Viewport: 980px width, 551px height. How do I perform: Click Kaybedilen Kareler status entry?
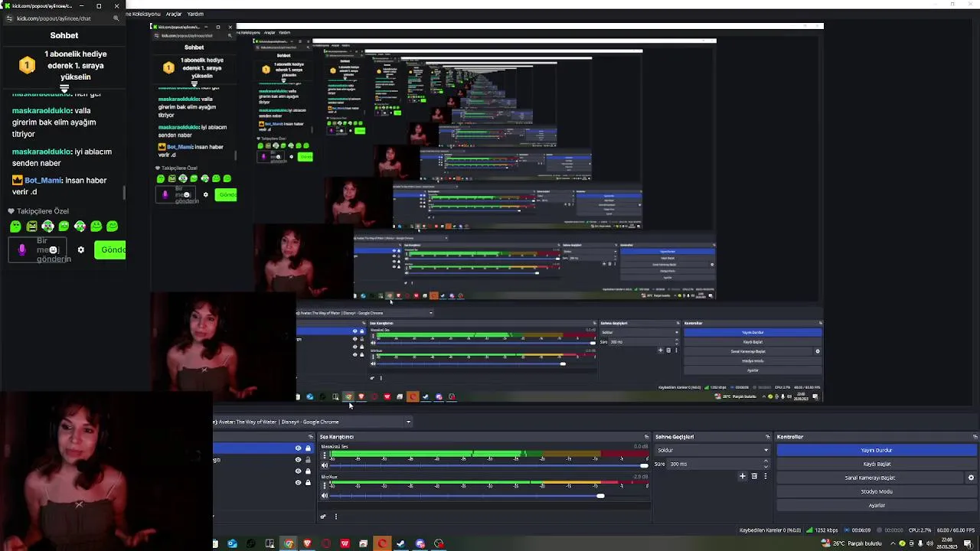tap(770, 530)
